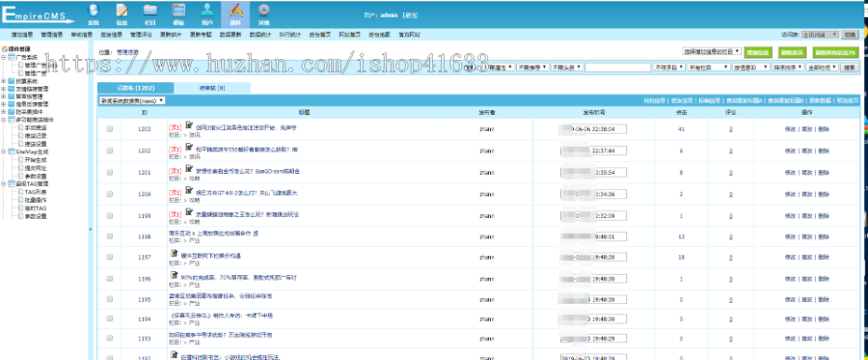Open the access-side dropdown beside the switch button
Viewport: 868px width, 360px height.
819,35
